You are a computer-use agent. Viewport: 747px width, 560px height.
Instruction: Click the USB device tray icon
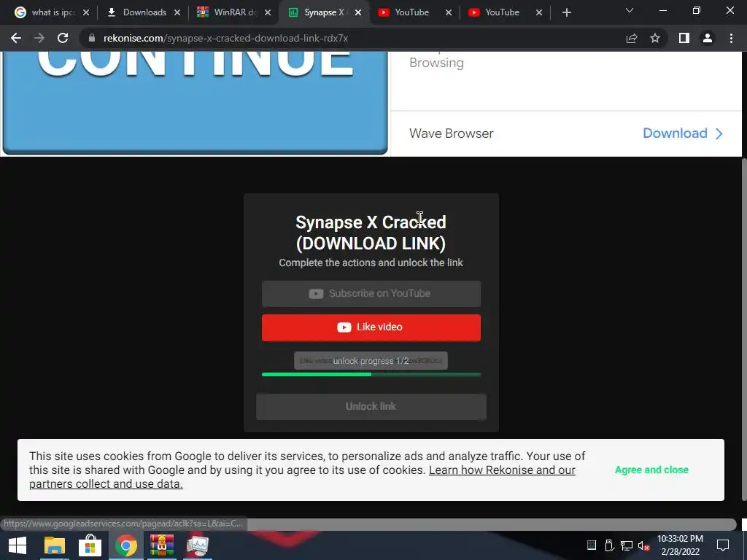[609, 545]
